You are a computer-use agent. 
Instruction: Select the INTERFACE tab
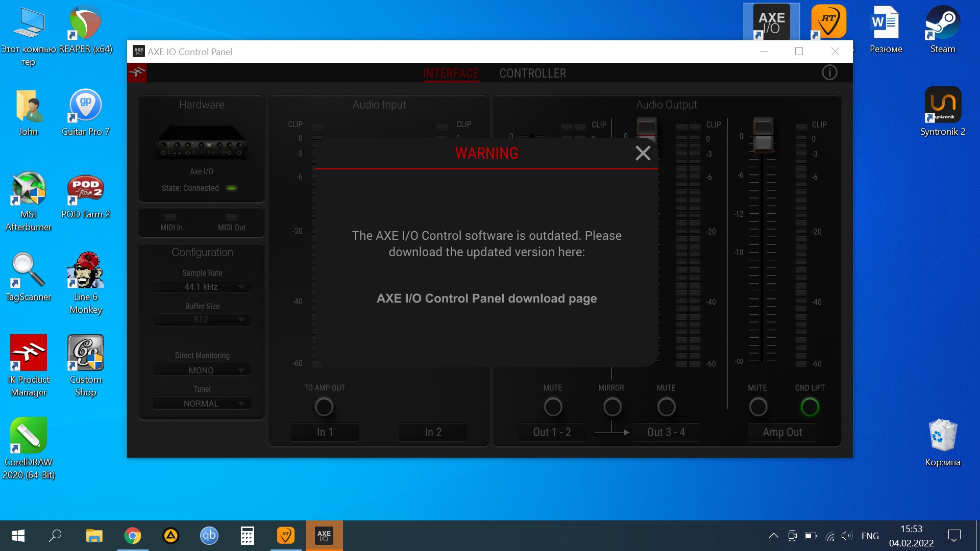tap(451, 73)
